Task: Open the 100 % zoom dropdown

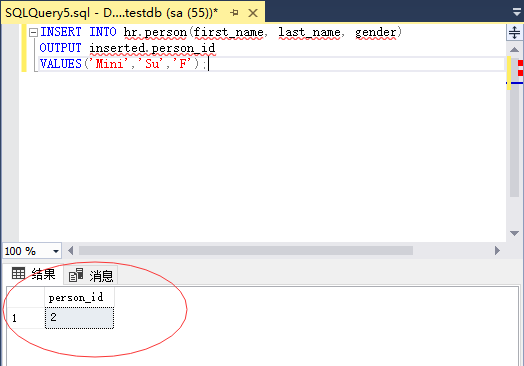Action: pos(56,251)
